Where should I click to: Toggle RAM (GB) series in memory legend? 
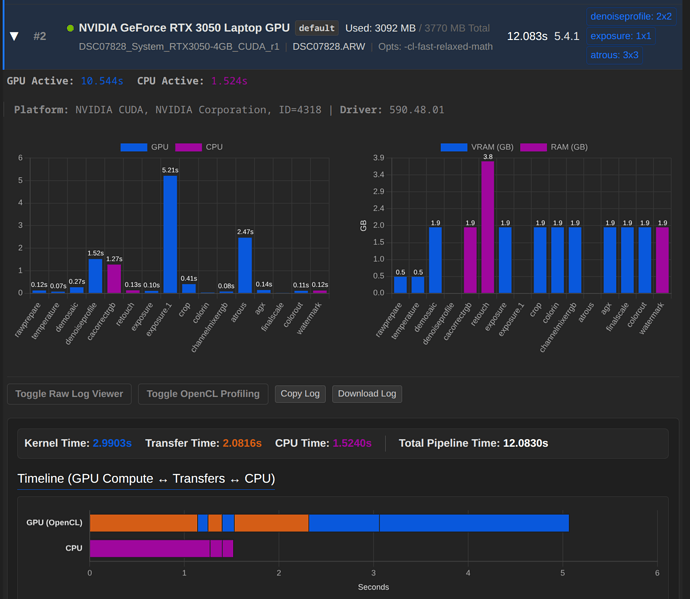tap(554, 147)
